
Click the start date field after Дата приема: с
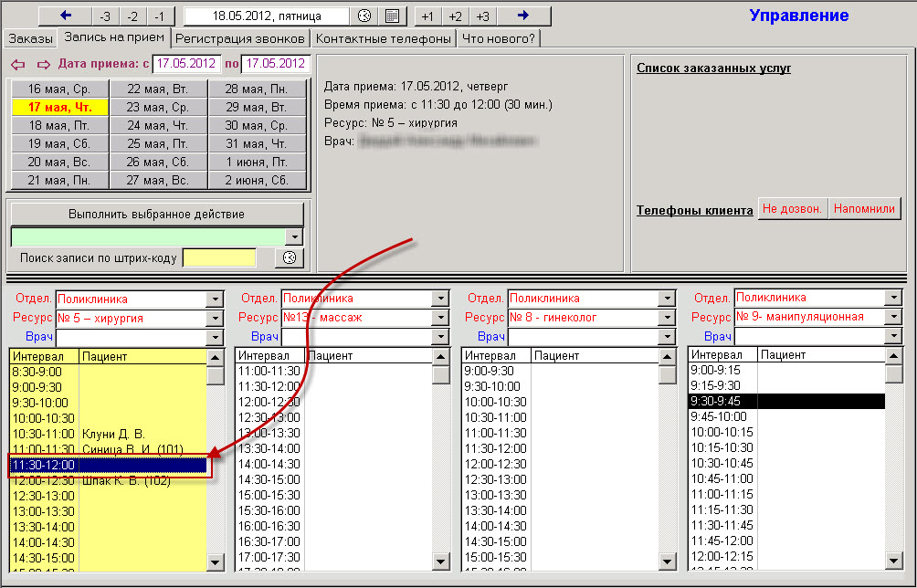coord(186,64)
